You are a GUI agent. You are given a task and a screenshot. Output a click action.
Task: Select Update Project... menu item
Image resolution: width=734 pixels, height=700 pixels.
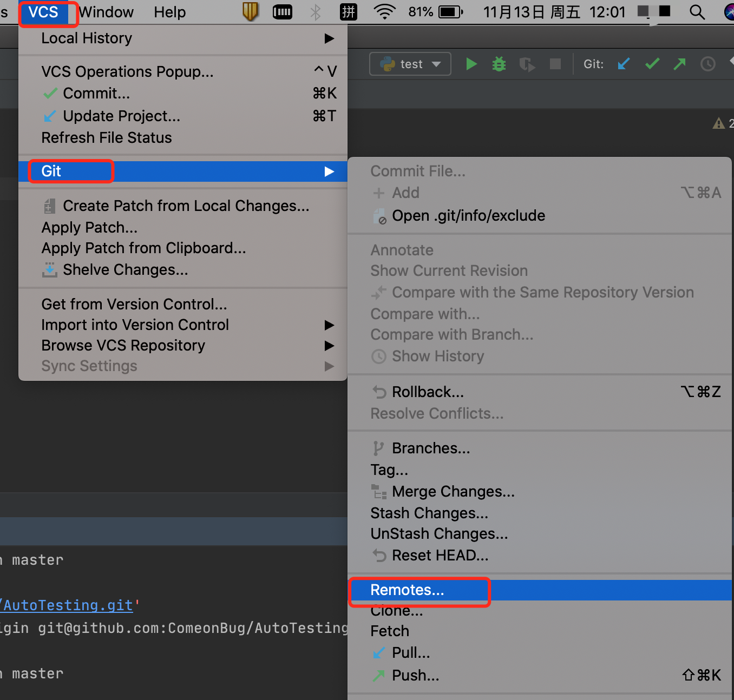[183, 116]
